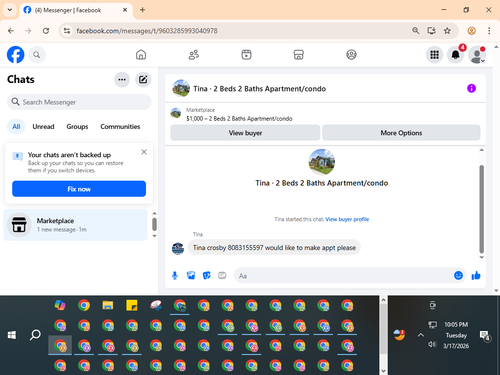
Task: Reload the Messenger page
Action: 46,31
